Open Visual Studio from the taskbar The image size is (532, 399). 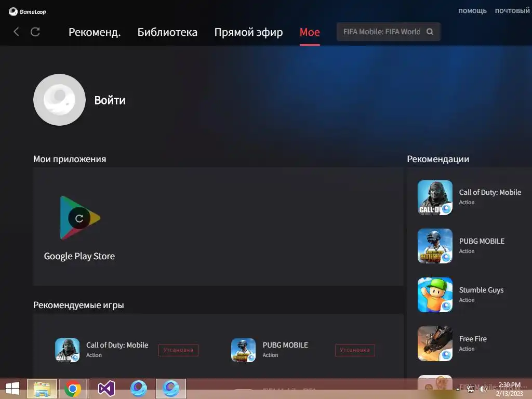tap(106, 389)
